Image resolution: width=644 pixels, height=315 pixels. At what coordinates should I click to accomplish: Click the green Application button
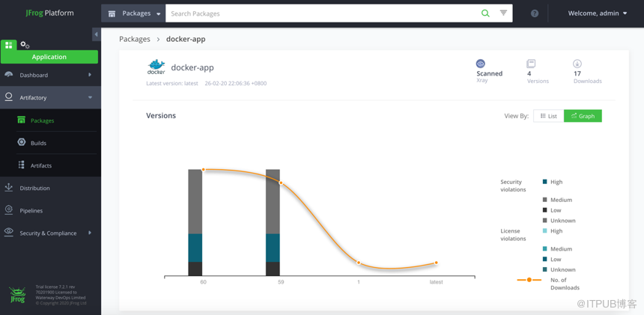click(49, 57)
